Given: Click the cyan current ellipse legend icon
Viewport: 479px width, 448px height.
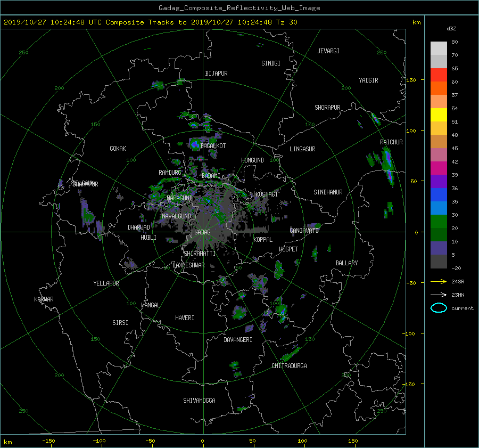Looking at the screenshot, I should [439, 308].
